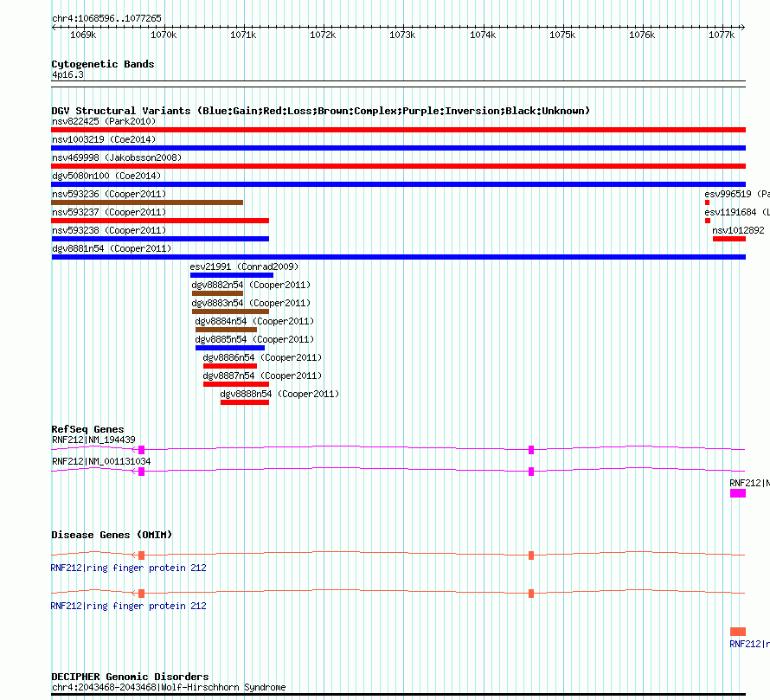Click the pink RNF212 exon block at far right
The height and width of the screenshot is (700, 770).
(x=738, y=493)
